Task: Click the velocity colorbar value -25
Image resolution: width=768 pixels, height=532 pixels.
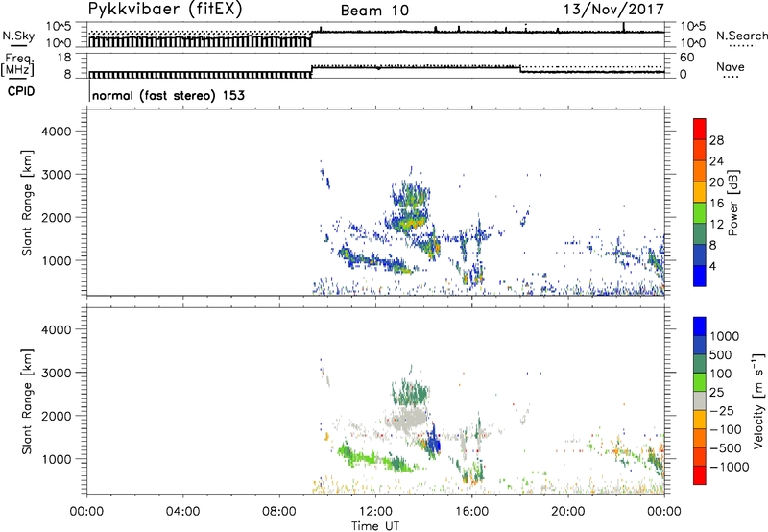Action: coord(722,411)
